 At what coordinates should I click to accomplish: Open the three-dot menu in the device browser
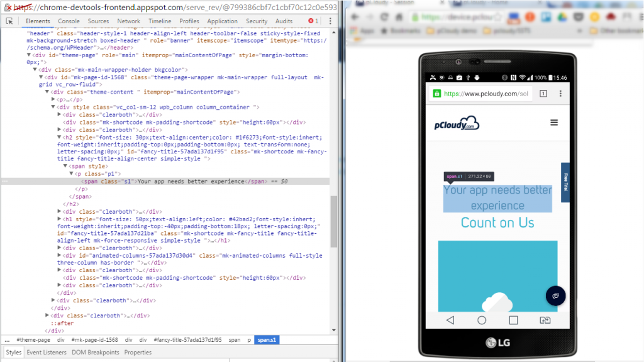tap(561, 93)
